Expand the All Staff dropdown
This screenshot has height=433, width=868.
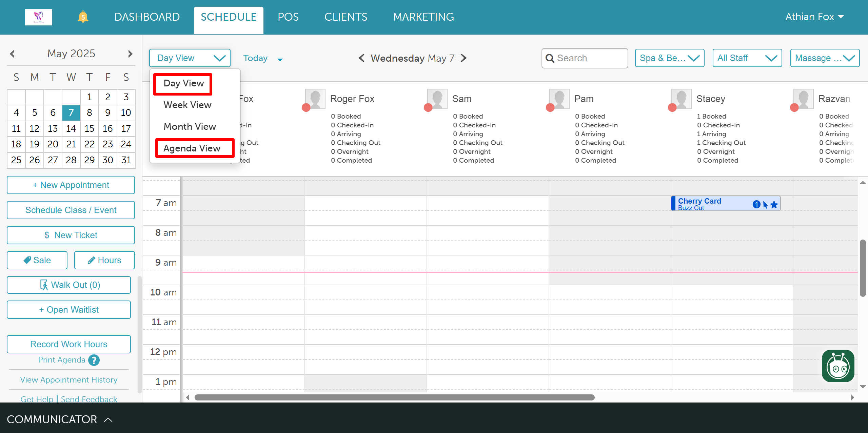pyautogui.click(x=747, y=58)
